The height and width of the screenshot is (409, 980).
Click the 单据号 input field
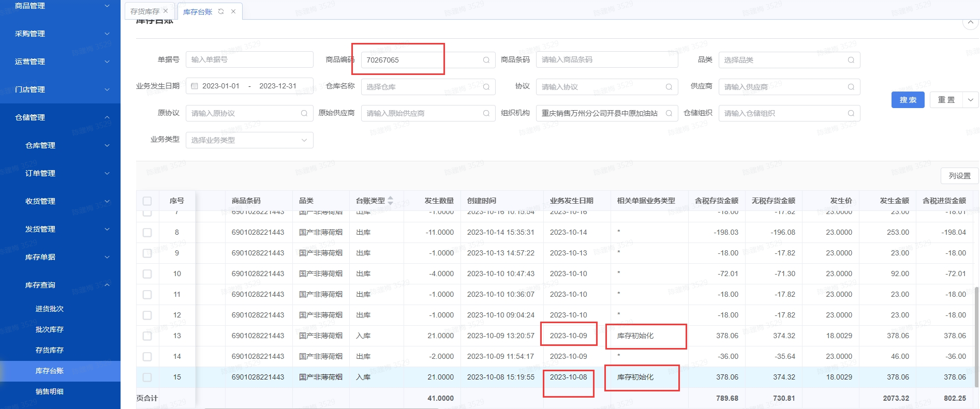point(249,59)
